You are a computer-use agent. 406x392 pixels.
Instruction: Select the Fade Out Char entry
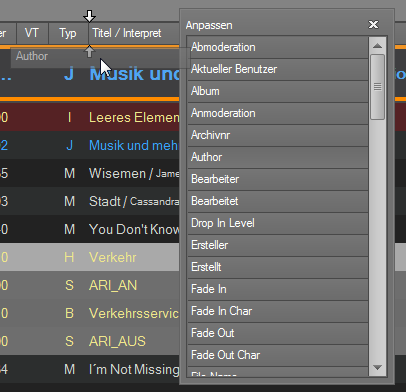pos(278,355)
